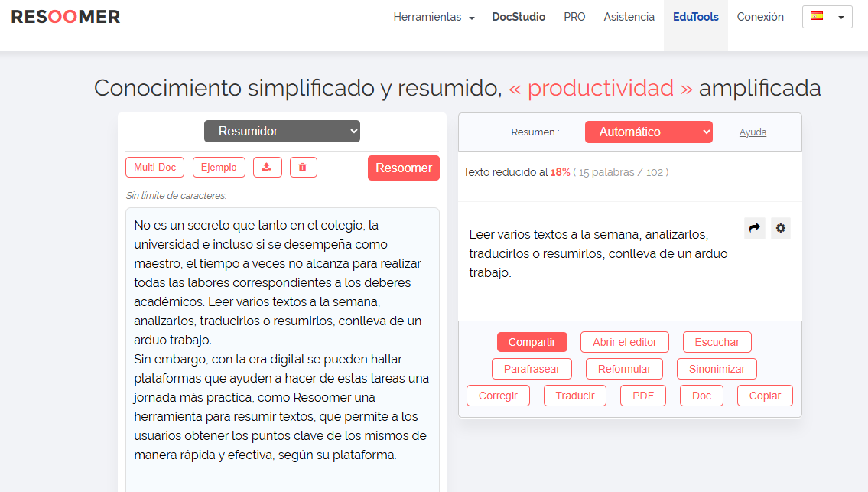Click the summary output text
This screenshot has height=492, width=868.
(598, 253)
